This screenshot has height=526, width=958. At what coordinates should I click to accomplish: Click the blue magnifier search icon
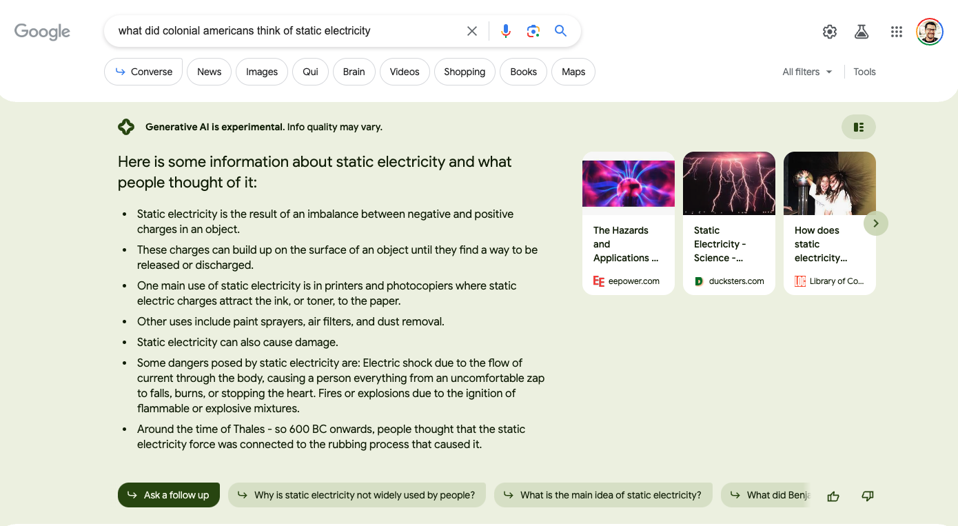(561, 31)
